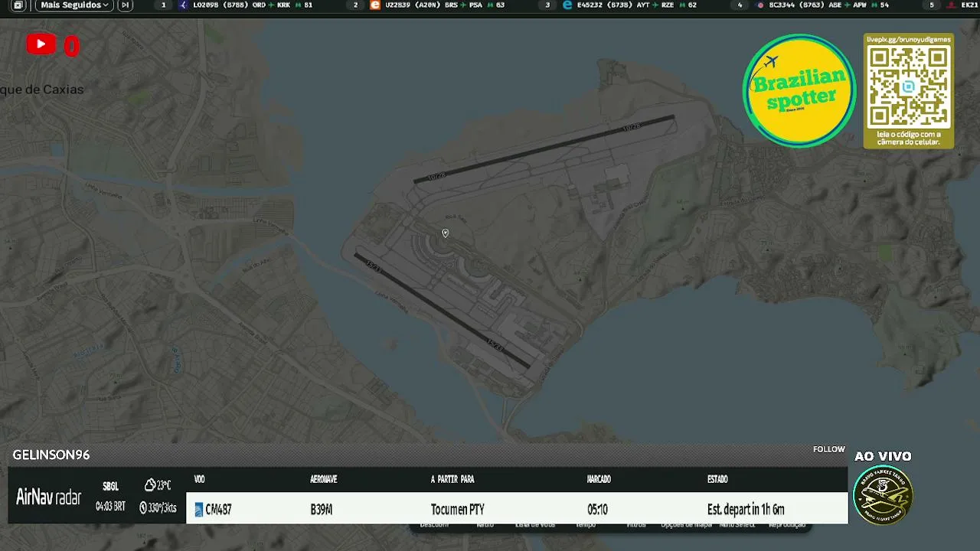980x551 pixels.
Task: Click the airline logo for BC2344
Action: pyautogui.click(x=760, y=5)
